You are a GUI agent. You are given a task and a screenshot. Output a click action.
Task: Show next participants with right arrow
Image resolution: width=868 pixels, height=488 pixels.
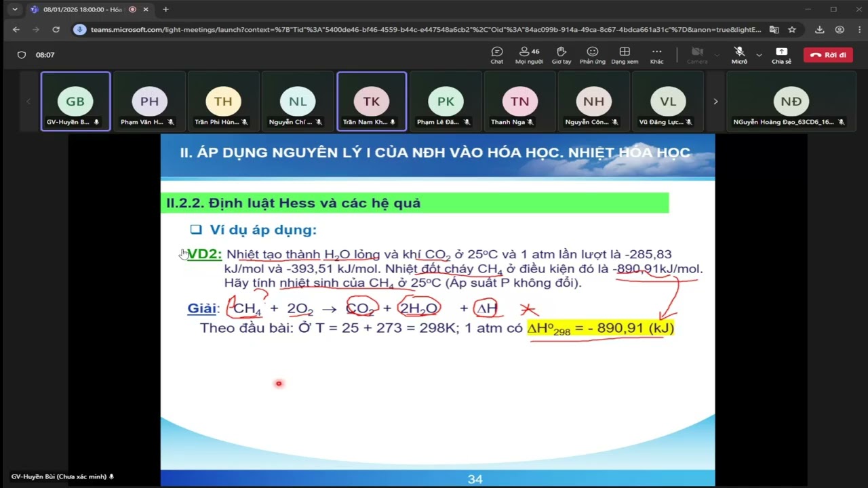click(x=715, y=101)
